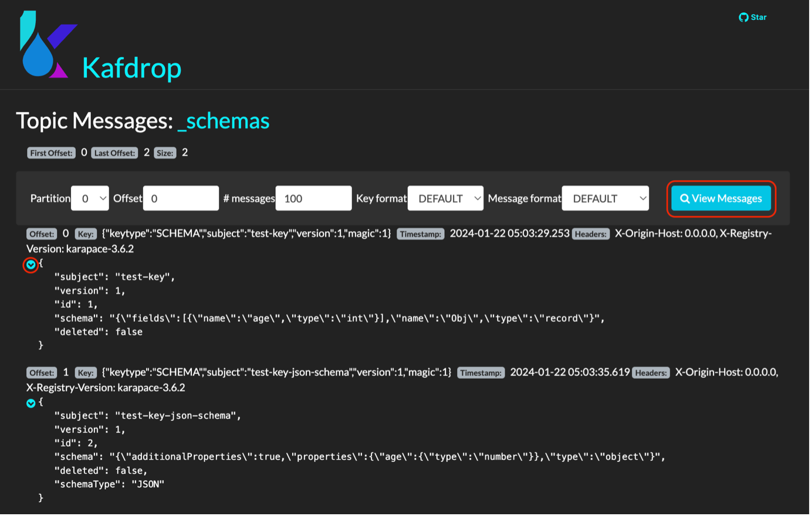Click the schema line containing additionalProperties
Screen dimensions: 812x516
360,457
